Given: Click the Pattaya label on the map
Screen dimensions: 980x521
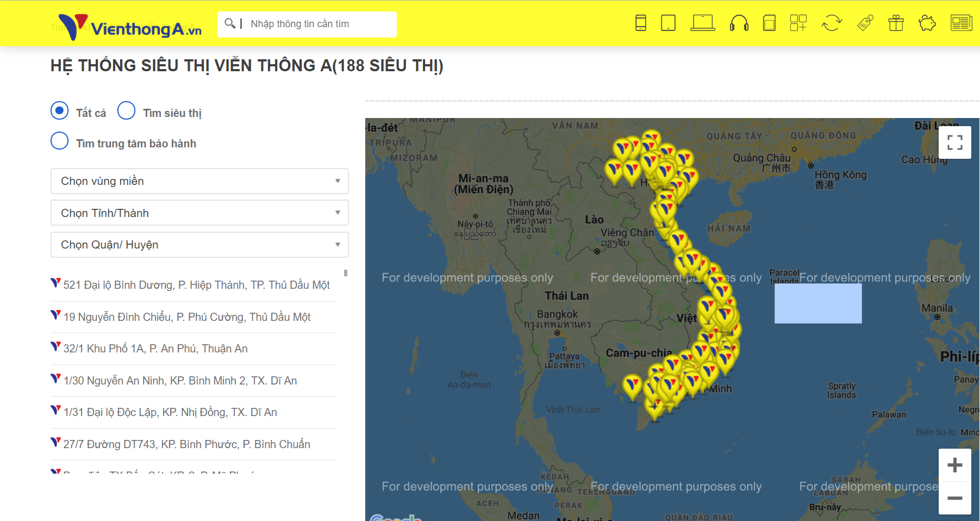Looking at the screenshot, I should coord(564,356).
